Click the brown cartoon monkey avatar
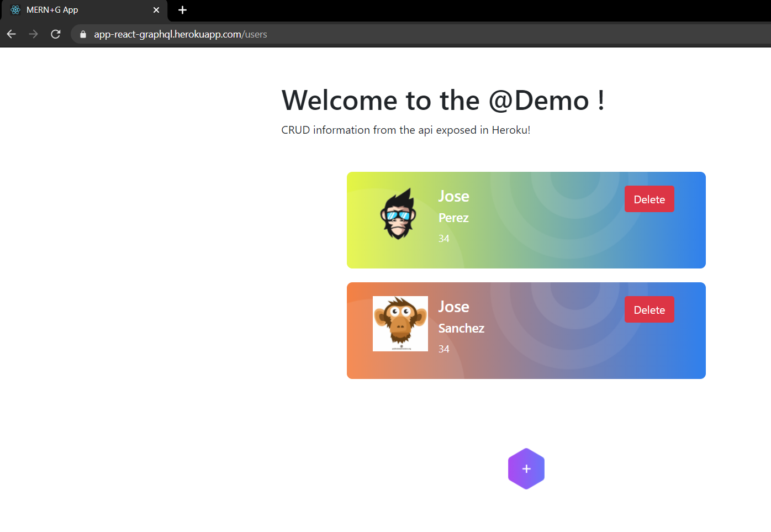 click(400, 324)
